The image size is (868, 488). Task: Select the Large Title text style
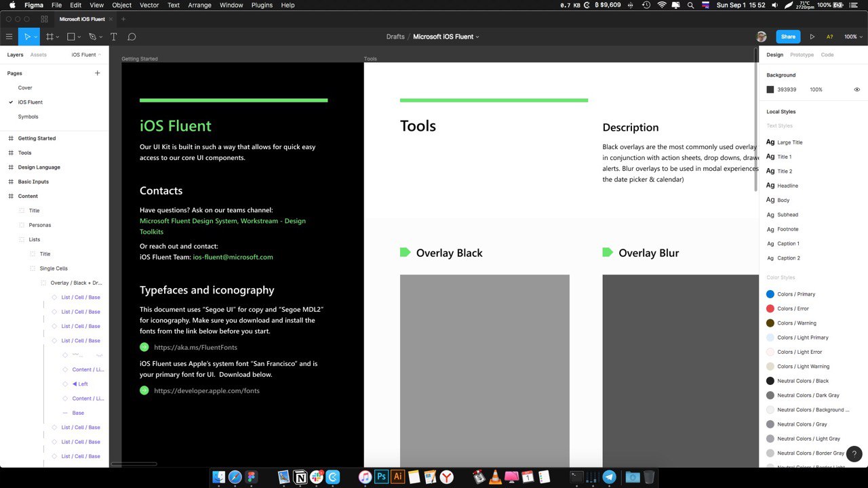(790, 142)
